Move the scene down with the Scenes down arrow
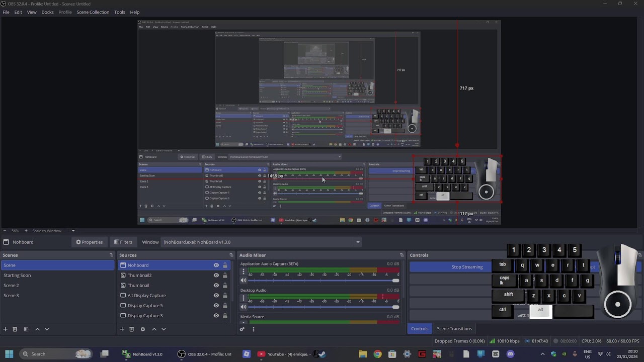Image resolution: width=644 pixels, height=362 pixels. click(x=47, y=329)
